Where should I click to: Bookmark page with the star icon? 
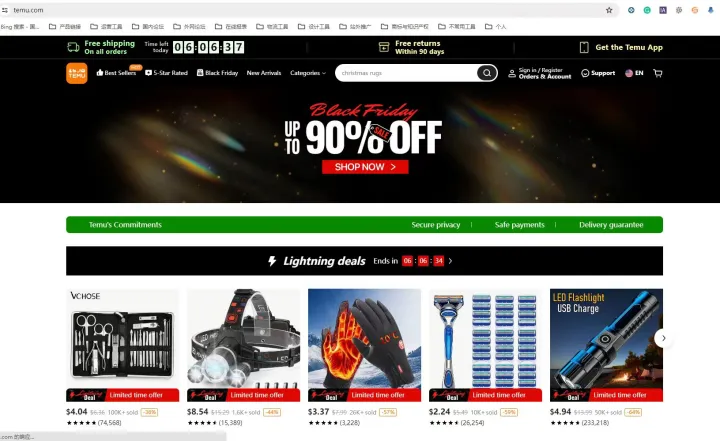pyautogui.click(x=609, y=10)
